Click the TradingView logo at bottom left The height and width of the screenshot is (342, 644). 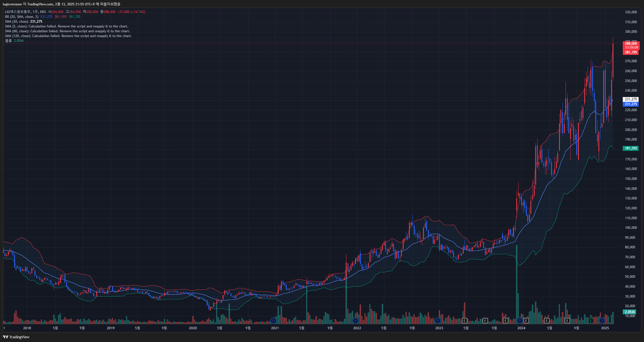[x=16, y=337]
